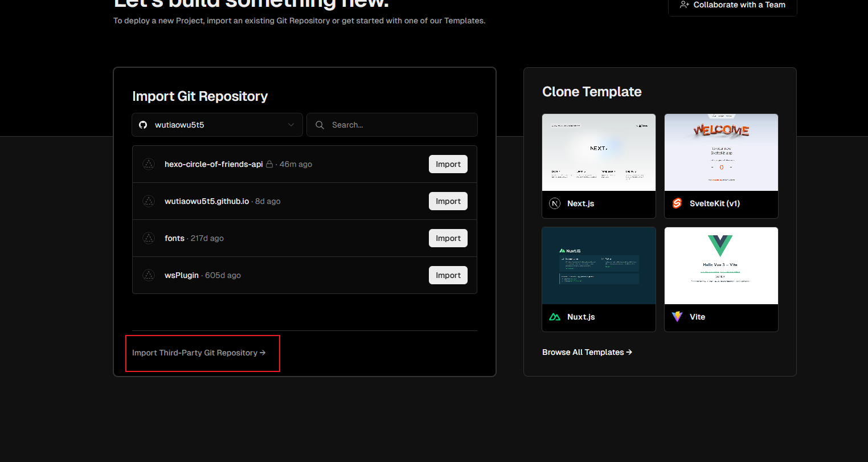The width and height of the screenshot is (868, 462).
Task: Open the SvelteKit (v1) template thumbnail
Action: pyautogui.click(x=721, y=152)
